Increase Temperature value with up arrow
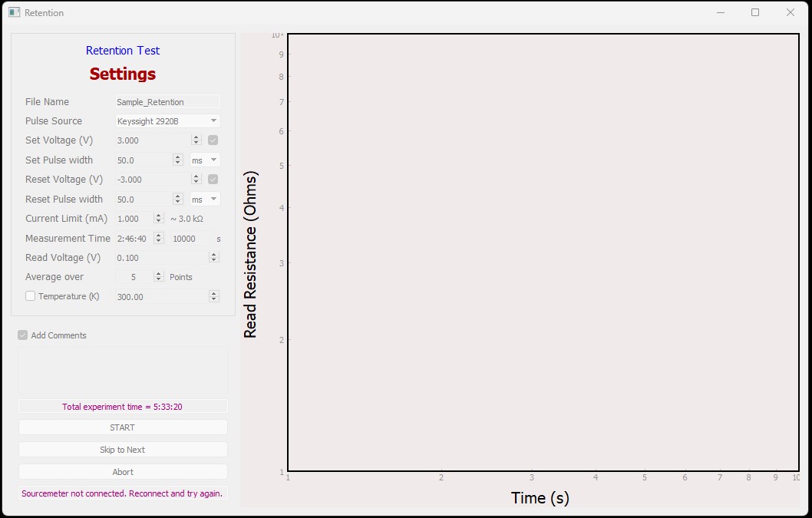 (x=214, y=293)
